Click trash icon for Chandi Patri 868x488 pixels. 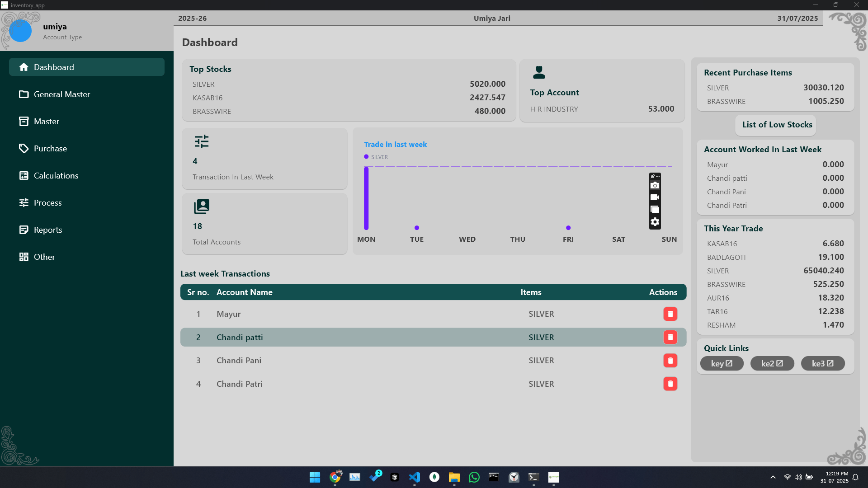670,384
